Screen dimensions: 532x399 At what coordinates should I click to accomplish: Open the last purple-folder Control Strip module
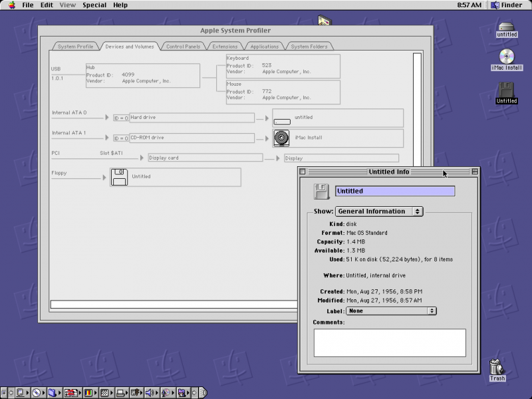[182, 393]
